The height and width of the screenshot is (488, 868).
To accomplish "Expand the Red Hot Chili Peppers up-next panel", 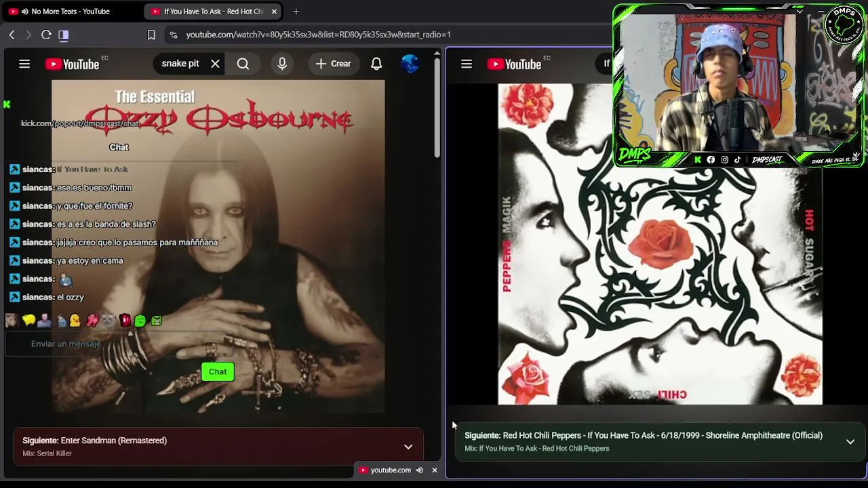I will pyautogui.click(x=850, y=442).
